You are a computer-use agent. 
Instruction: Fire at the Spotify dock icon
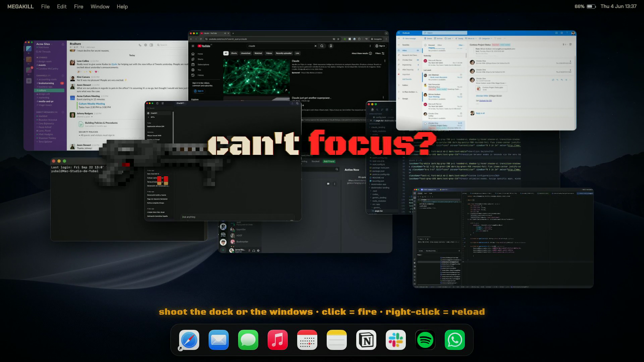tap(425, 340)
